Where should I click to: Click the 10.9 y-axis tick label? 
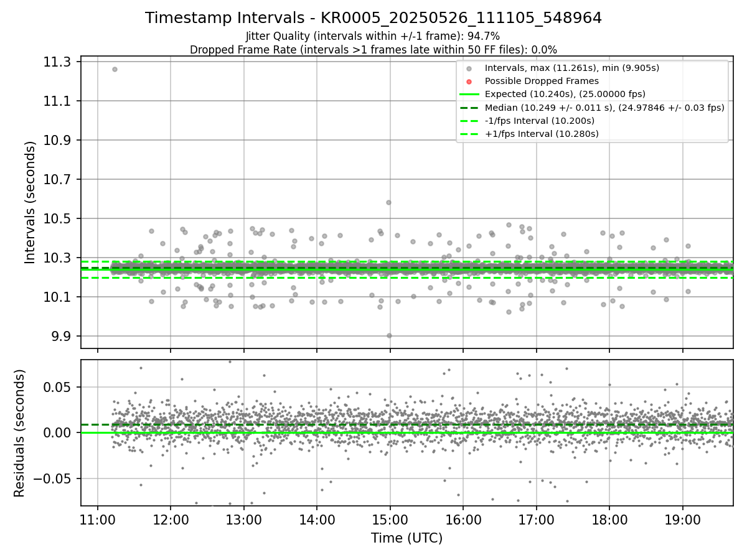(x=59, y=140)
